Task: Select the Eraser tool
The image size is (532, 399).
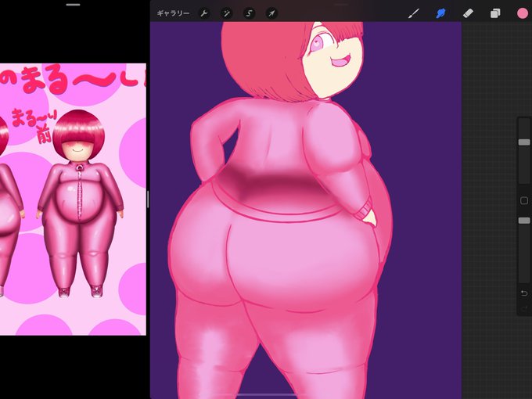Action: [x=468, y=13]
